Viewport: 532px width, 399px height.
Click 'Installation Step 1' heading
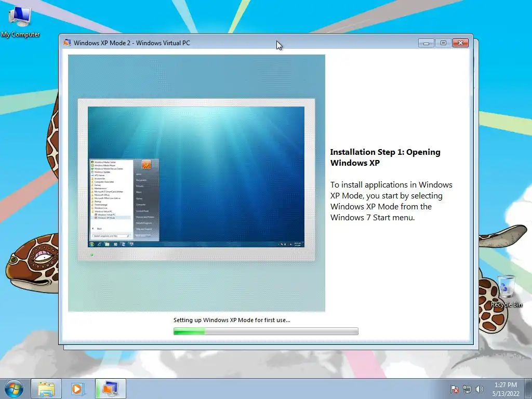[385, 157]
